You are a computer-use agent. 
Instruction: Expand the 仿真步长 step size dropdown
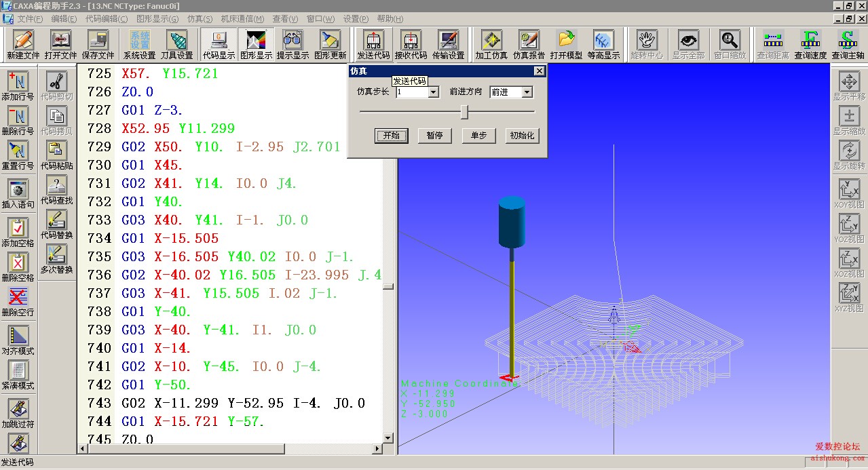434,92
